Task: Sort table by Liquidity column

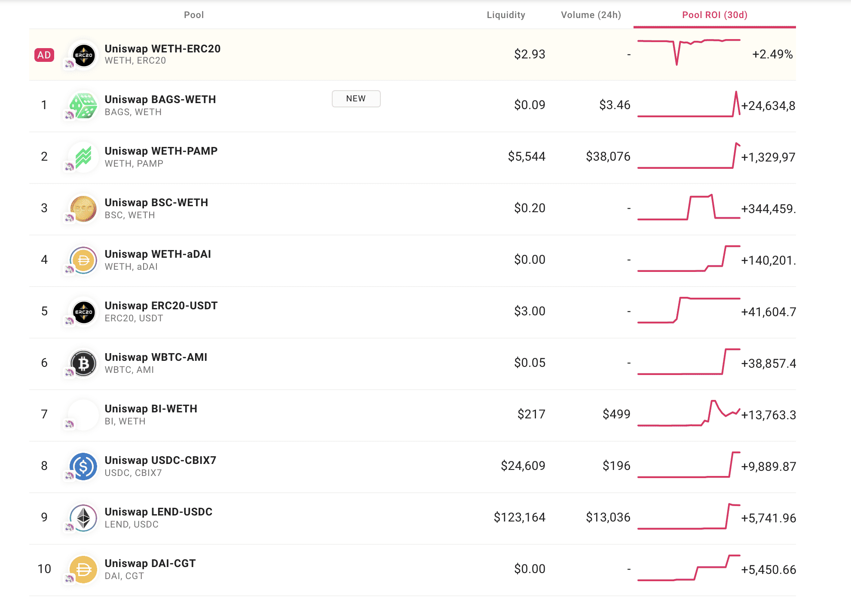Action: click(506, 15)
